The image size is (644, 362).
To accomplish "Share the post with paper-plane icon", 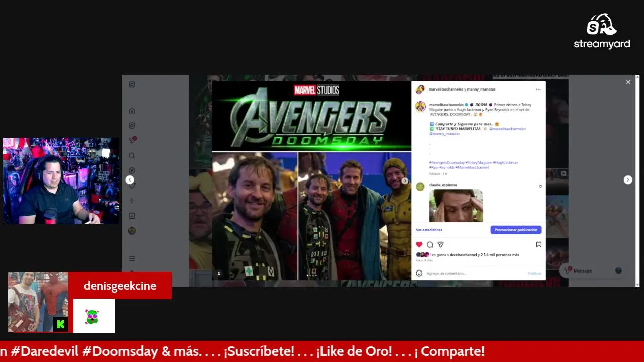I will tap(441, 244).
